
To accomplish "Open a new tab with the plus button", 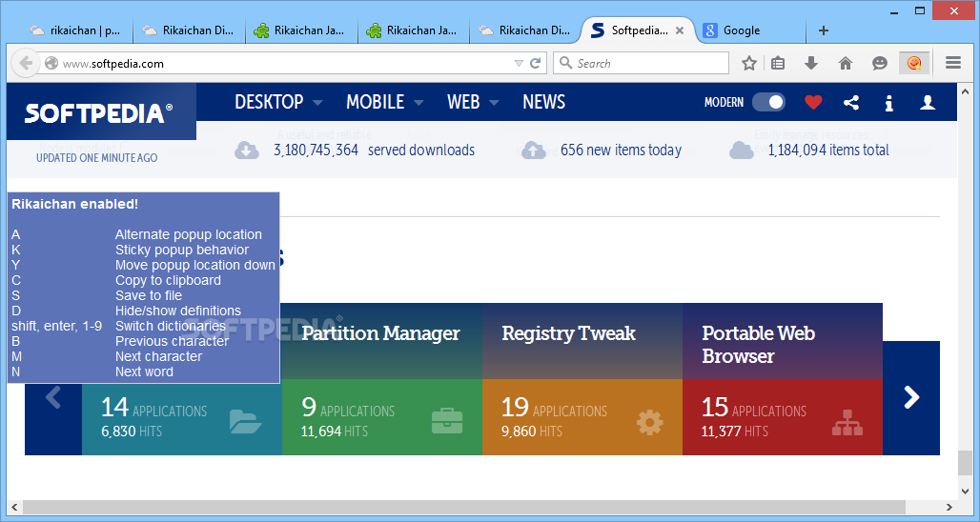I will pyautogui.click(x=824, y=30).
